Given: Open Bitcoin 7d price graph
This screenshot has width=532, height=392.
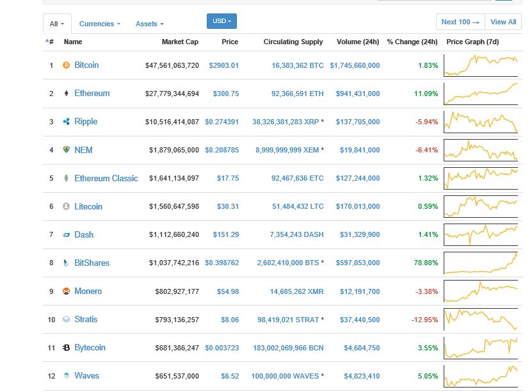Looking at the screenshot, I should [x=481, y=65].
